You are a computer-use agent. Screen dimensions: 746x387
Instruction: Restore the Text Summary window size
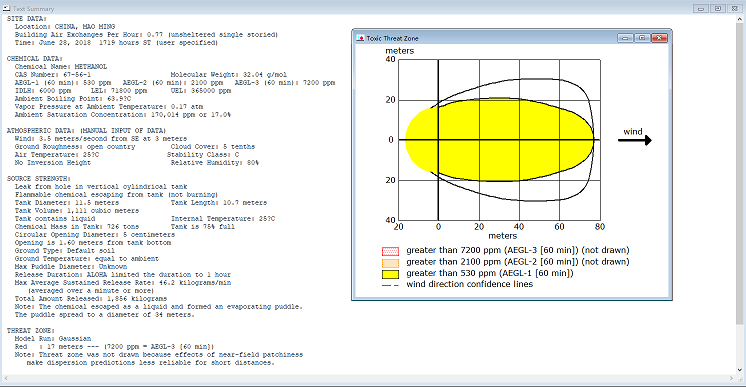pyautogui.click(x=718, y=9)
